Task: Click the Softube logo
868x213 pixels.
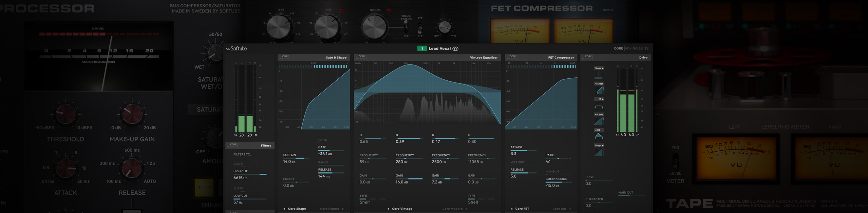Action: tap(236, 48)
